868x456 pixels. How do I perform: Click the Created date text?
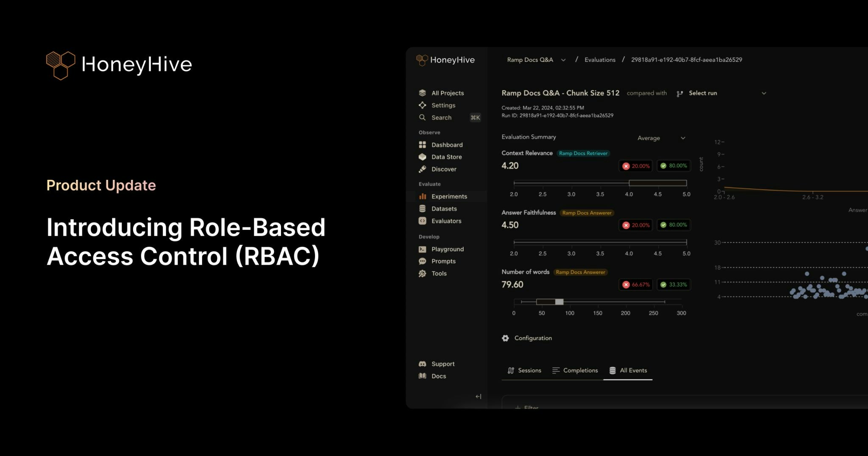[542, 108]
